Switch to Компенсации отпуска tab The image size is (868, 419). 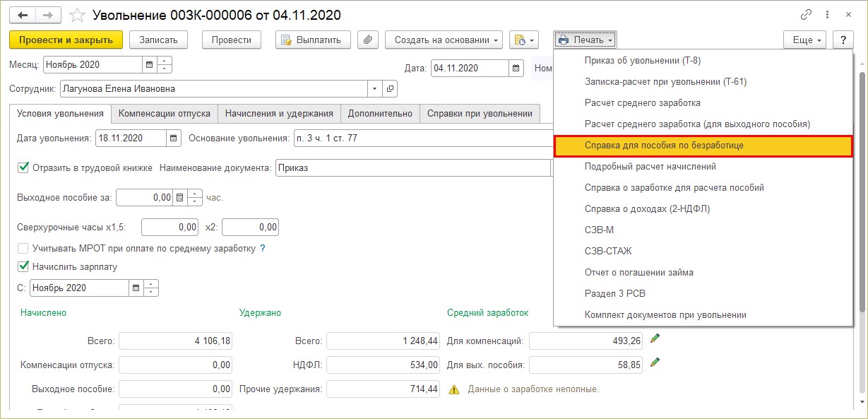coord(165,113)
